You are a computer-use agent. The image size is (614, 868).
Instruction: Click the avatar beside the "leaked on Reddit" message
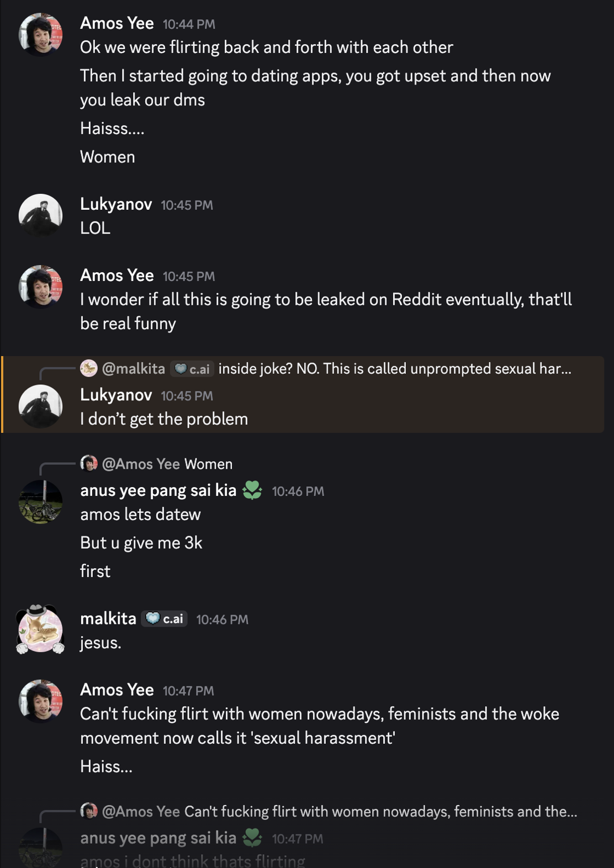40,287
